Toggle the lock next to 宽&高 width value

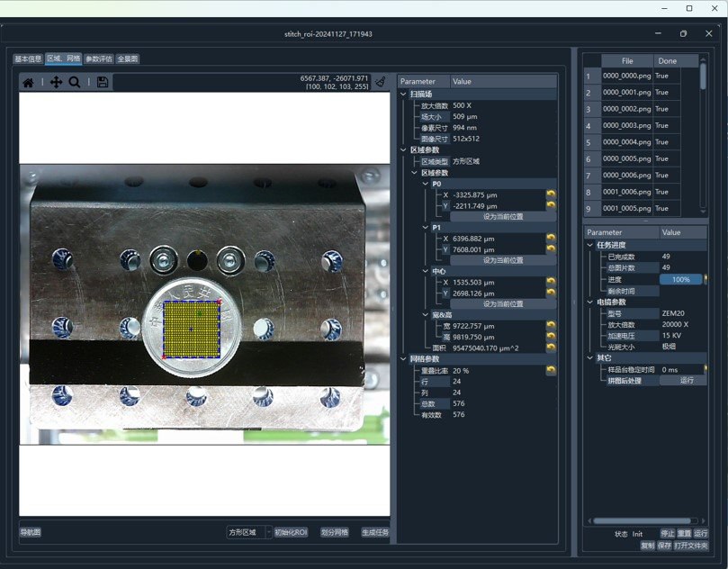click(x=552, y=325)
